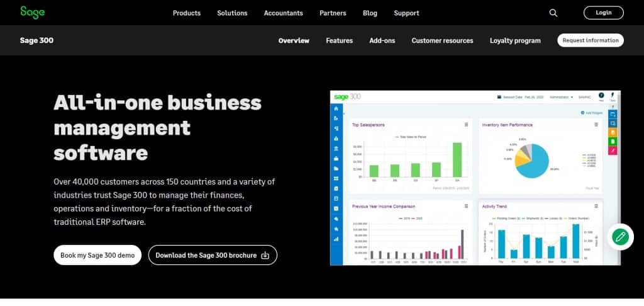Click the green document icon on dashboard right
644x306 pixels.
click(613, 142)
